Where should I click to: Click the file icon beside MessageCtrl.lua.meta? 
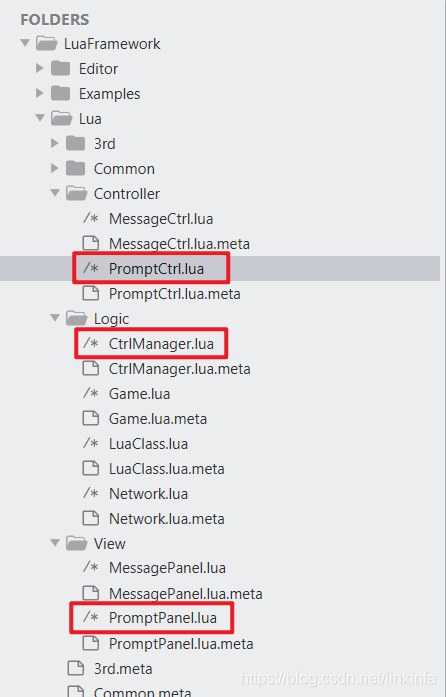(91, 243)
